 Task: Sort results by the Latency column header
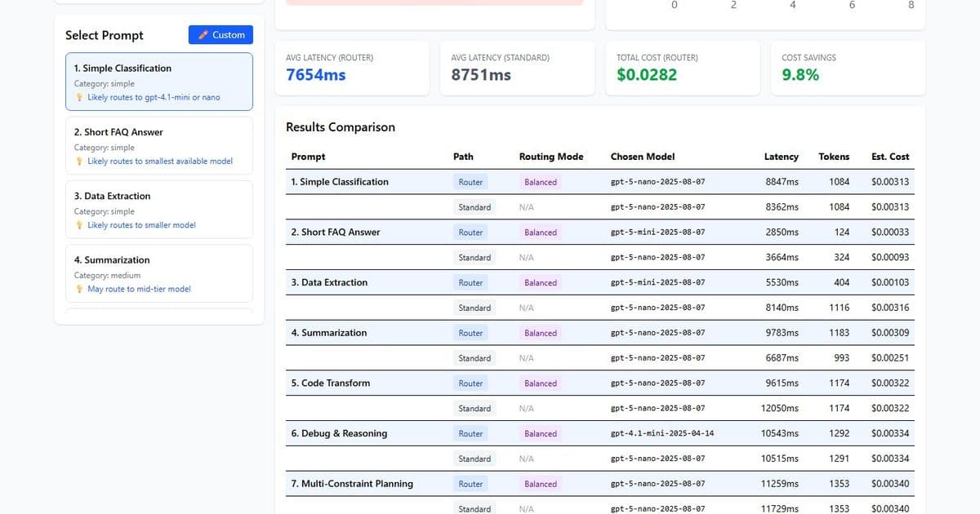click(781, 157)
